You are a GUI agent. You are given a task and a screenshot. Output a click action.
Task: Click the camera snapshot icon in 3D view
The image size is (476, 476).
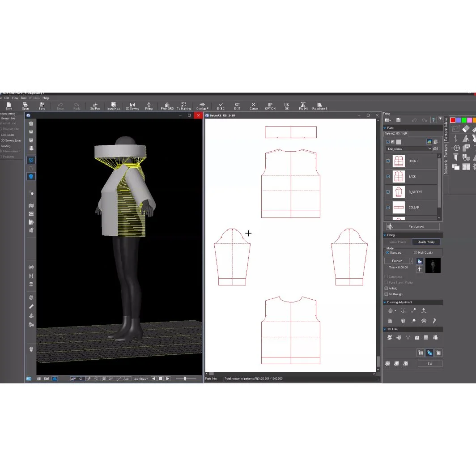click(x=39, y=378)
